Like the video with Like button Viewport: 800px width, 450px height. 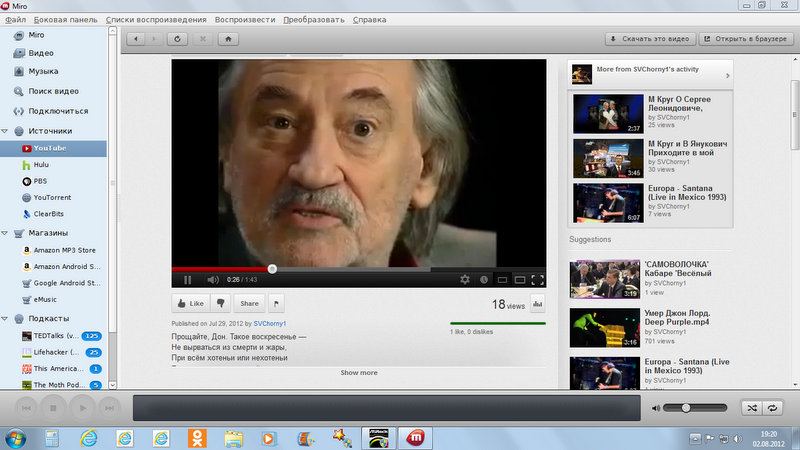point(190,303)
